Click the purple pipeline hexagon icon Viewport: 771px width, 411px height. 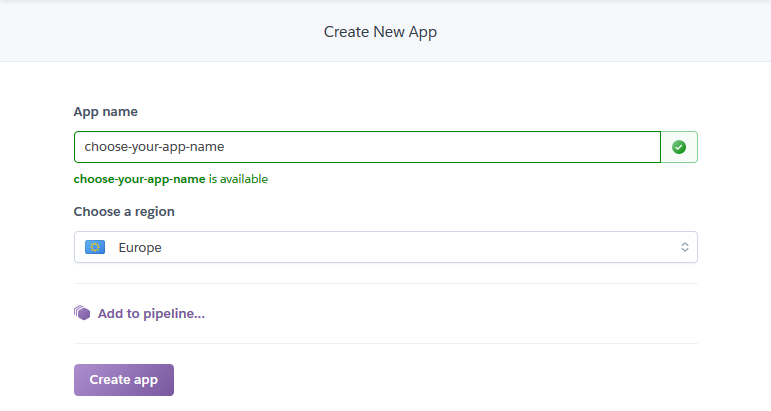(x=82, y=313)
